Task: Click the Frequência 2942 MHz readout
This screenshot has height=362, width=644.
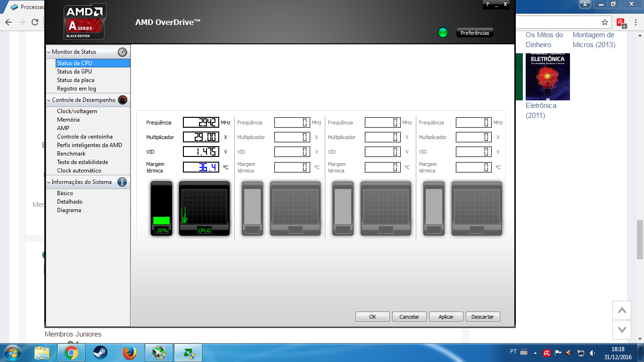Action: click(201, 123)
